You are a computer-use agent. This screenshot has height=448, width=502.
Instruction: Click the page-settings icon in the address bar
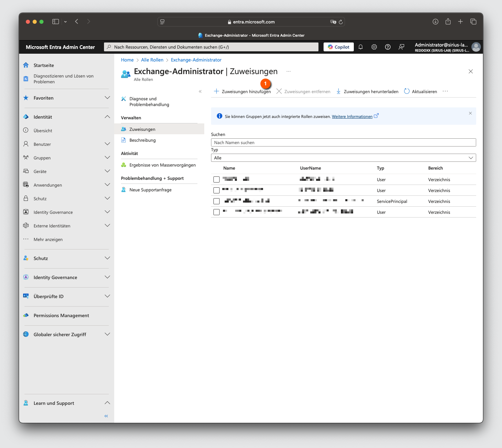[x=162, y=22]
